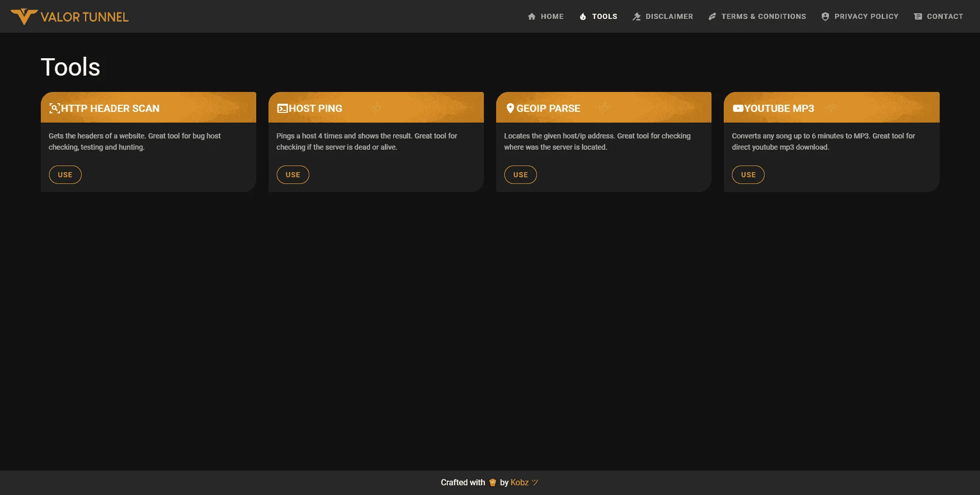Screen dimensions: 980x495
Task: Click the HOST PING card title
Action: [x=315, y=108]
